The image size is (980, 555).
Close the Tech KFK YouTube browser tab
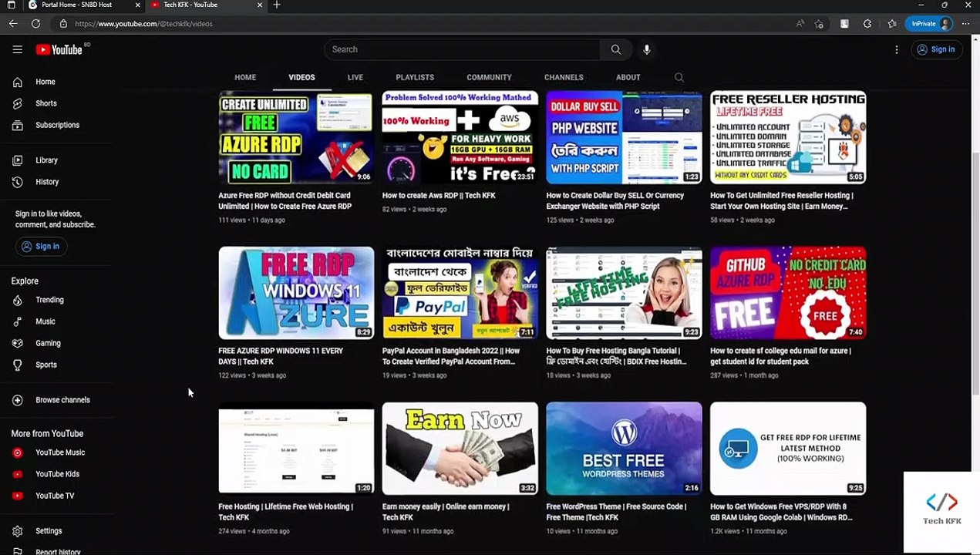pyautogui.click(x=259, y=5)
